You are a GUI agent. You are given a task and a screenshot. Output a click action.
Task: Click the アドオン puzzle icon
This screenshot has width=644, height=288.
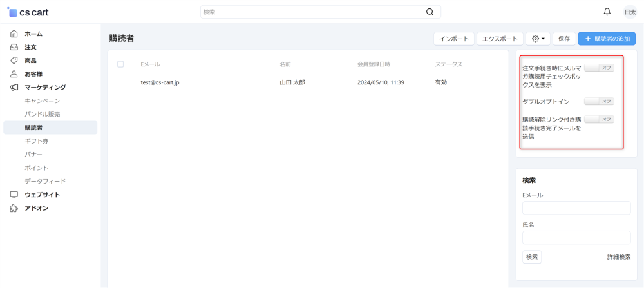click(14, 208)
